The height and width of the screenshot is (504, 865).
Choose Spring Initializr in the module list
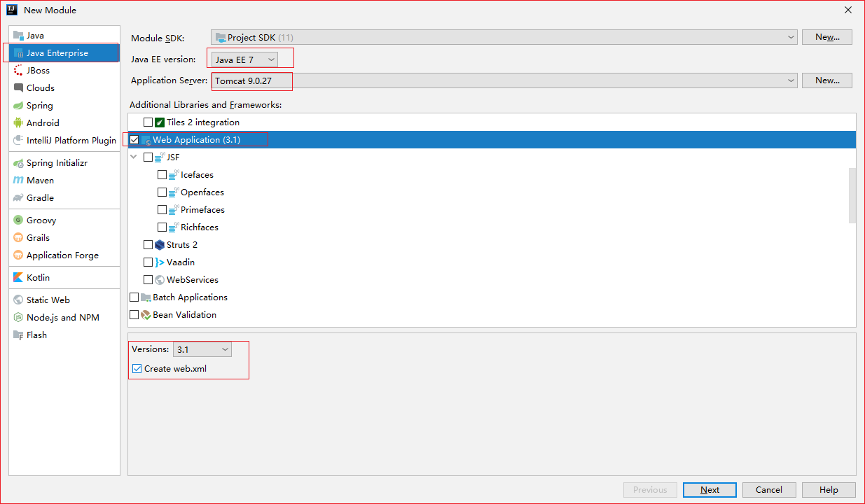pyautogui.click(x=64, y=163)
